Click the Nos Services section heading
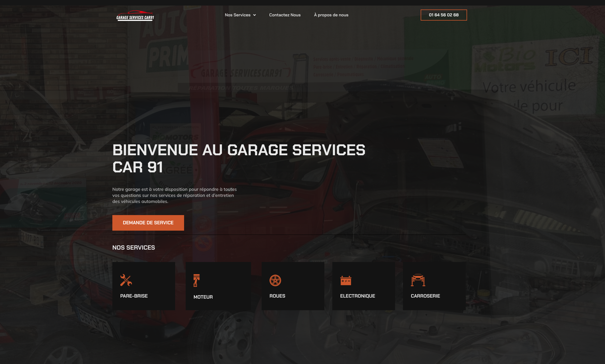 pyautogui.click(x=133, y=248)
